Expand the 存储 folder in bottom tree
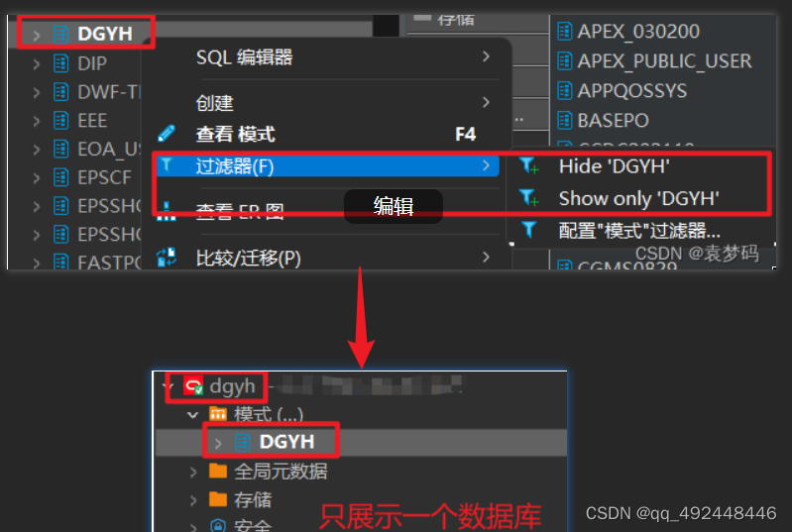The width and height of the screenshot is (792, 532). coord(193,499)
